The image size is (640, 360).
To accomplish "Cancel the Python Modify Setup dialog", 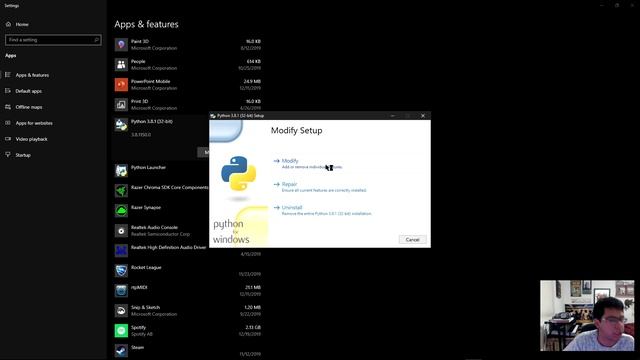I will coord(413,240).
